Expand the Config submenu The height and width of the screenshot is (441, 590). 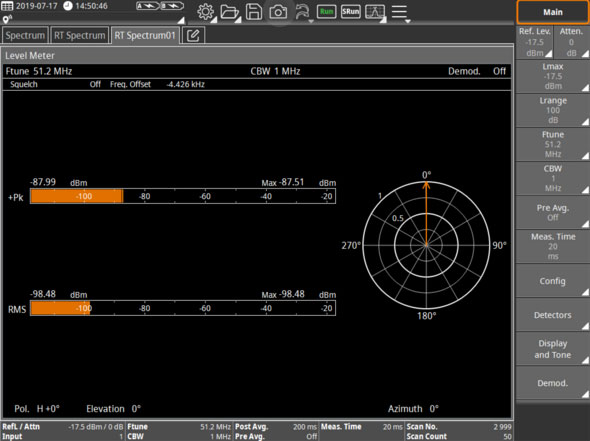click(x=552, y=281)
